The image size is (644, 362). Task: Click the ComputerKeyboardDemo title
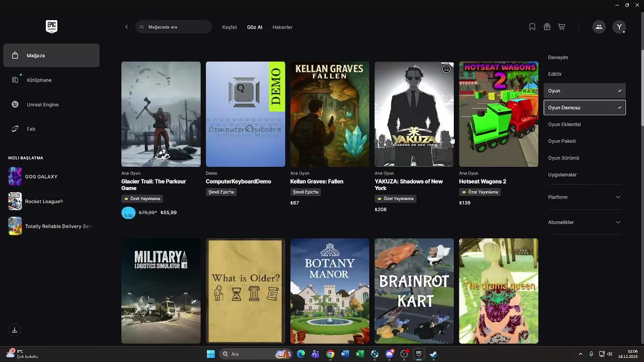238,182
